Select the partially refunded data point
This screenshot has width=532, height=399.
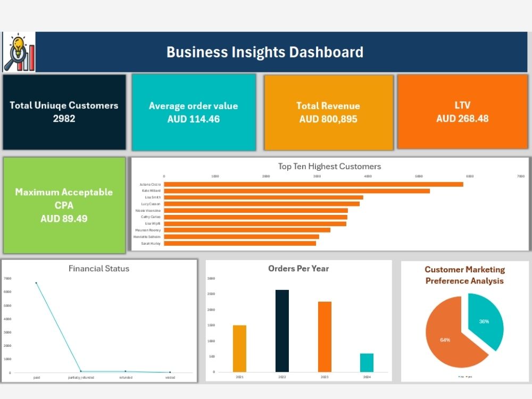(x=81, y=371)
